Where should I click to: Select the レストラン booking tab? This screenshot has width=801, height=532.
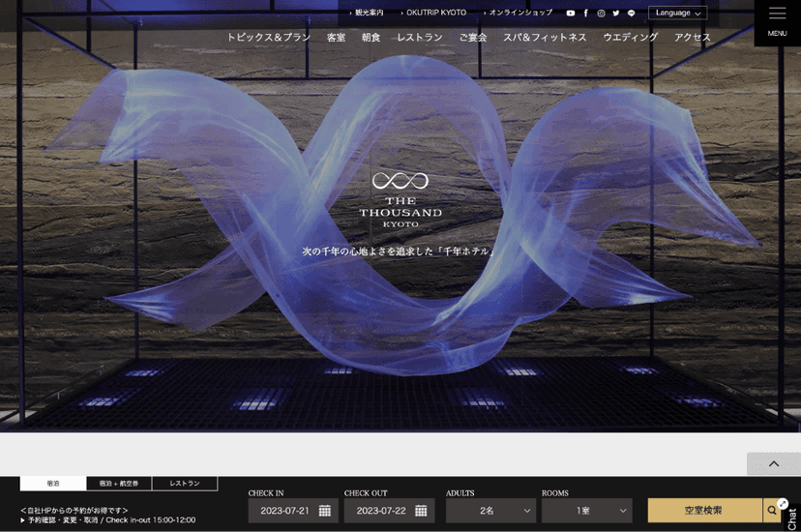point(185,483)
